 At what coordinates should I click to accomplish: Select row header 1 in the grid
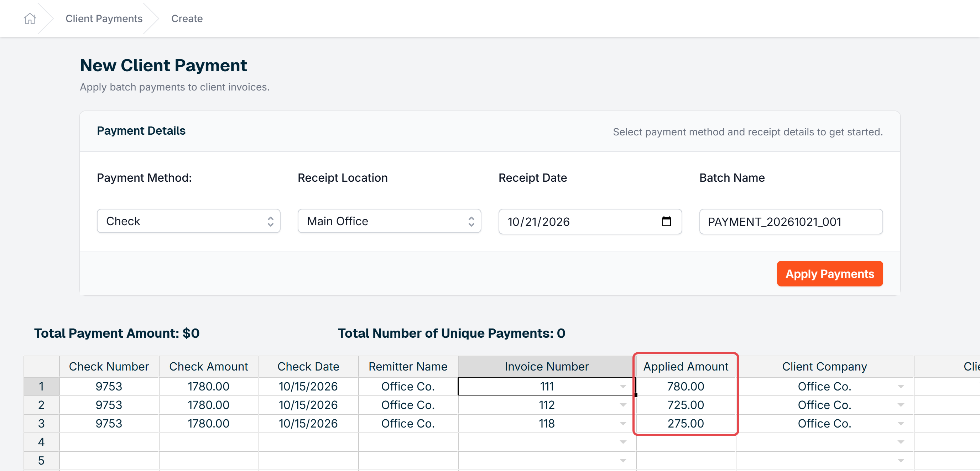pyautogui.click(x=41, y=387)
